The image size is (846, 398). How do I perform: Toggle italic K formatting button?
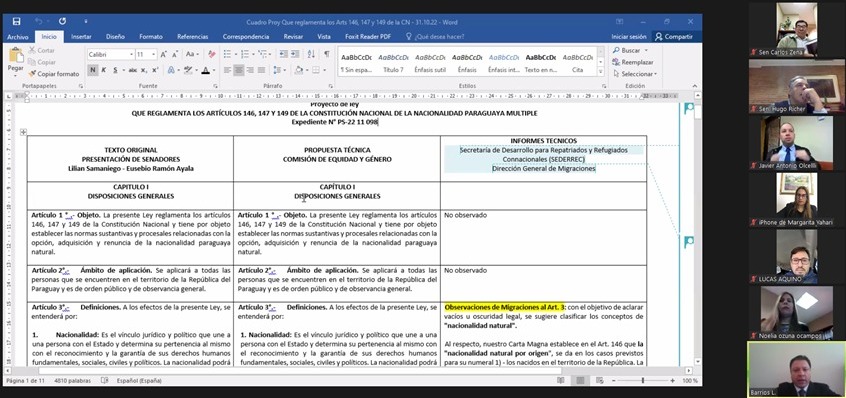tap(104, 70)
